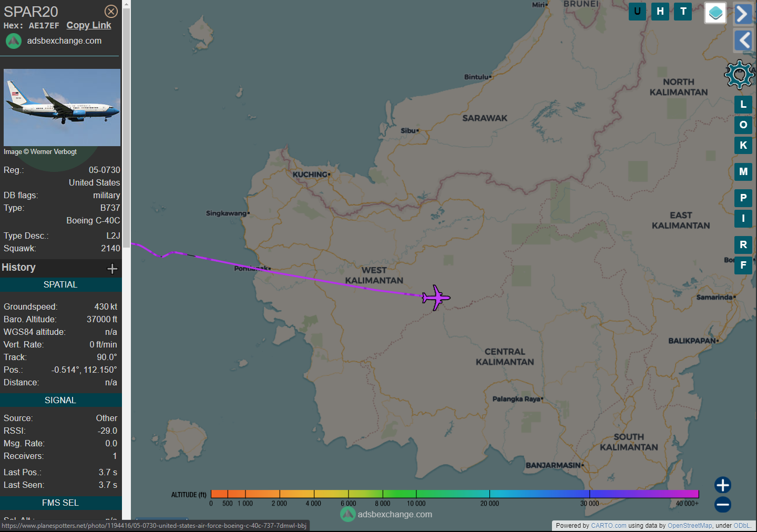Toggle the L map option button
Screen dimensions: 757x532
pyautogui.click(x=743, y=105)
